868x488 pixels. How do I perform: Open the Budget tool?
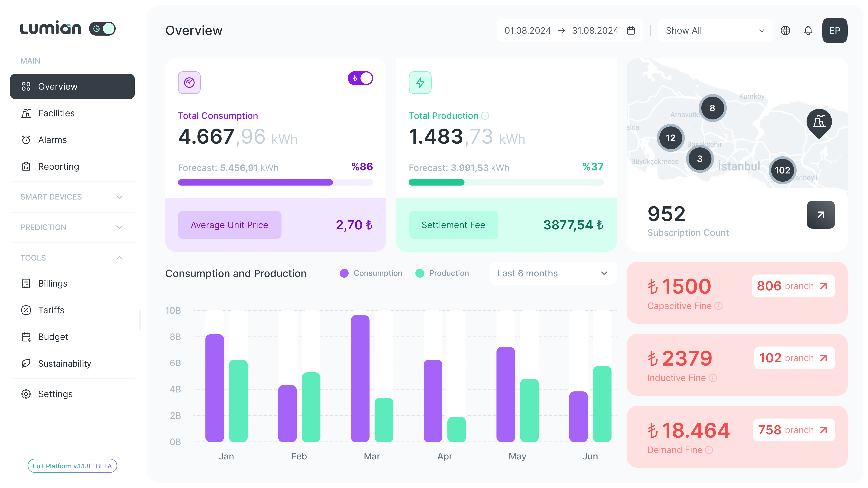(72, 337)
